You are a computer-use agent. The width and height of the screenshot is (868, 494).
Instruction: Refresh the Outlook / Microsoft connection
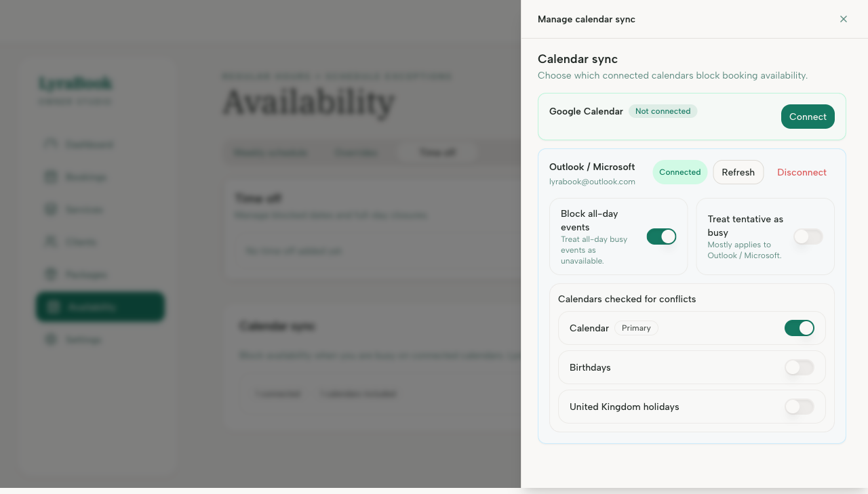click(x=738, y=172)
